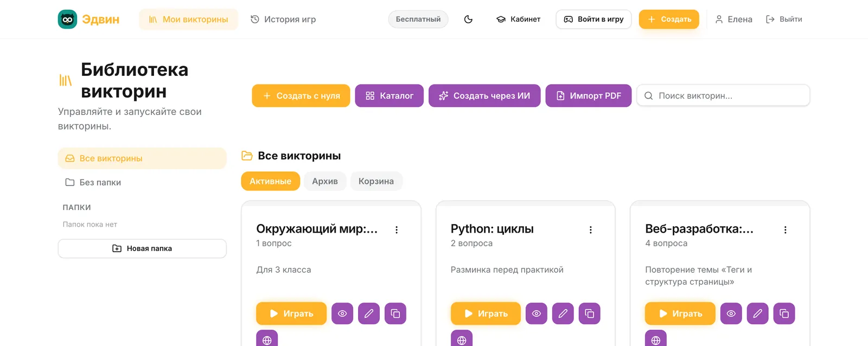Select Без папки in sidebar

coord(142,182)
